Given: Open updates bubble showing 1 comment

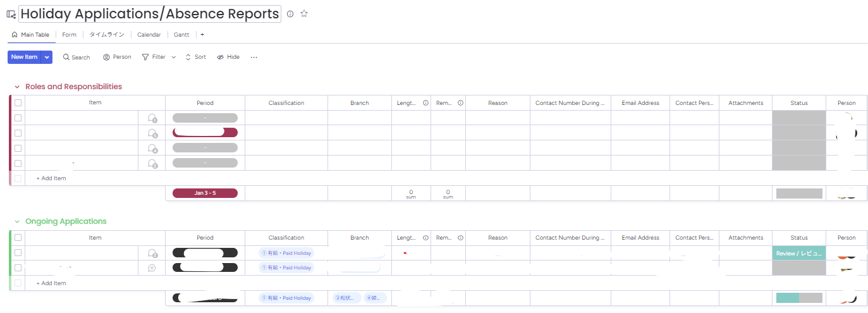Looking at the screenshot, I should point(152,118).
